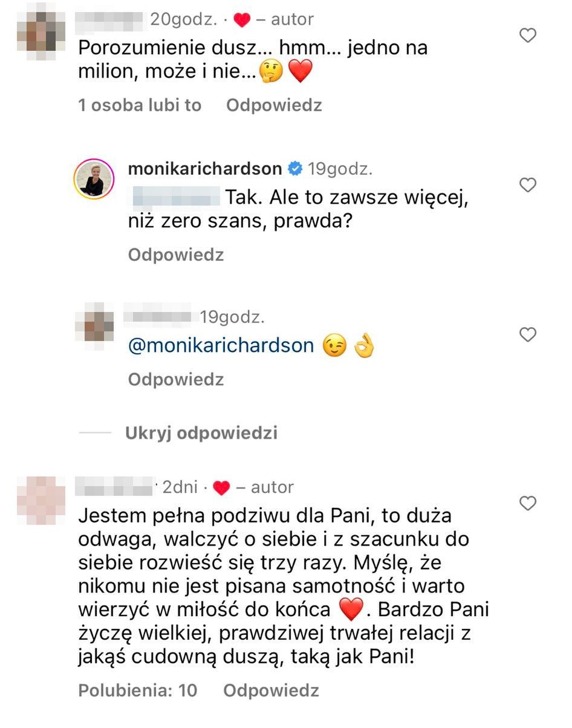Open the avatar of the emoji reply author
This screenshot has width=572, height=728.
[x=94, y=330]
